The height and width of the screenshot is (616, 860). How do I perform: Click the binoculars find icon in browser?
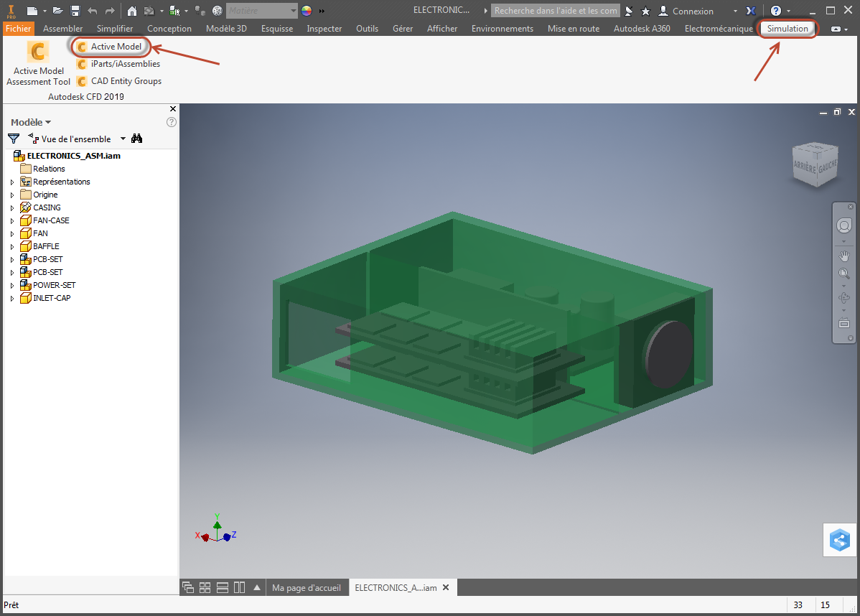137,139
